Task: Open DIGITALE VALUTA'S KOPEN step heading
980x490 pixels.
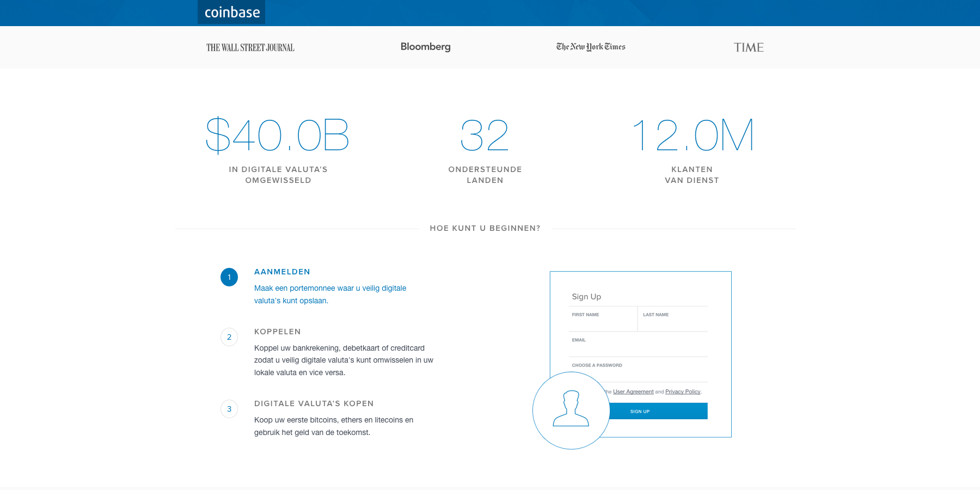Action: 314,403
